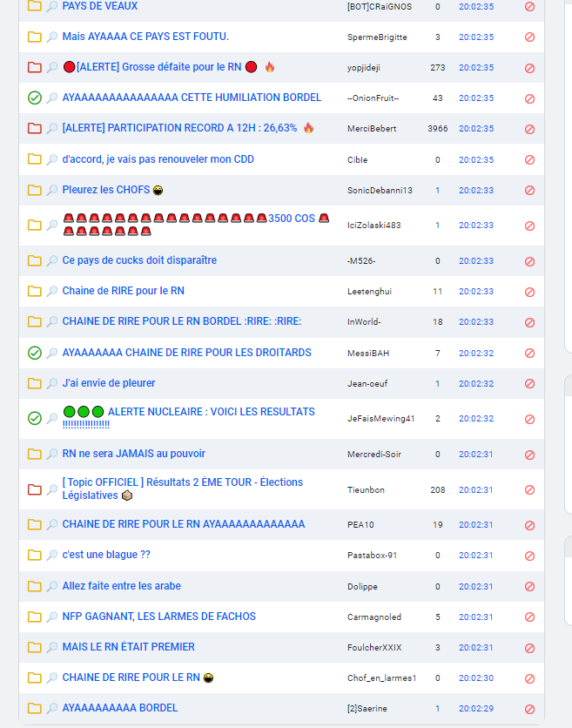Open the PARTICIPATION RECORD A 12H topic
The width and height of the screenshot is (572, 728).
[179, 128]
